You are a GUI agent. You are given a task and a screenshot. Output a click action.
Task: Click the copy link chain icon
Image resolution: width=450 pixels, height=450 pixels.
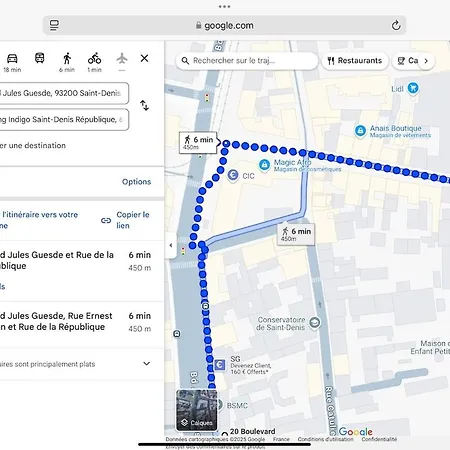(106, 220)
